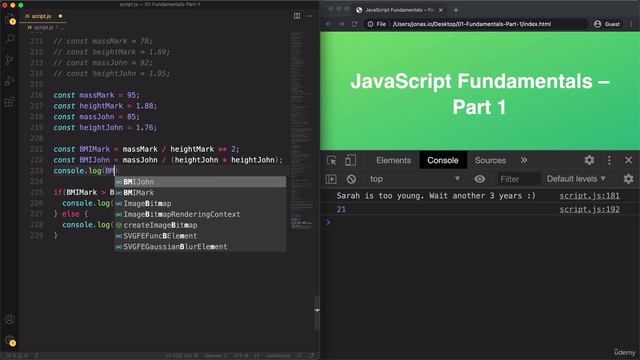
Task: Open the Run and Debug view
Action: click(x=9, y=80)
